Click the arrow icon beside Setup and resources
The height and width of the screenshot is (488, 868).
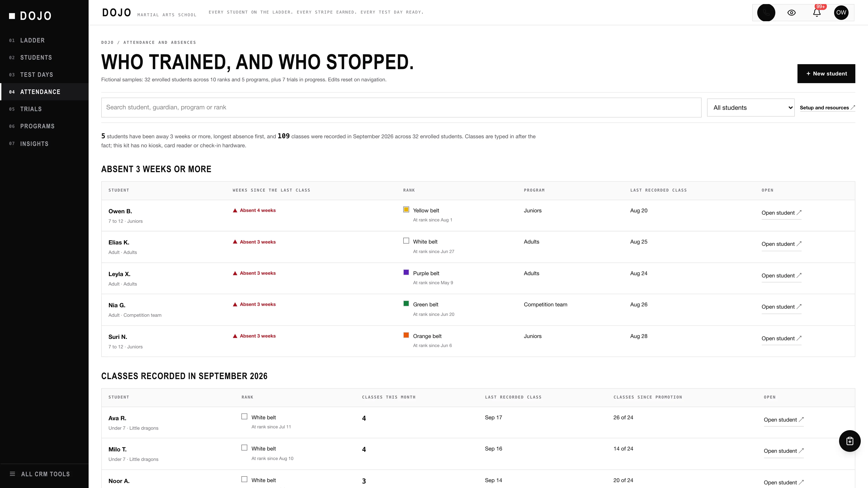click(x=853, y=108)
